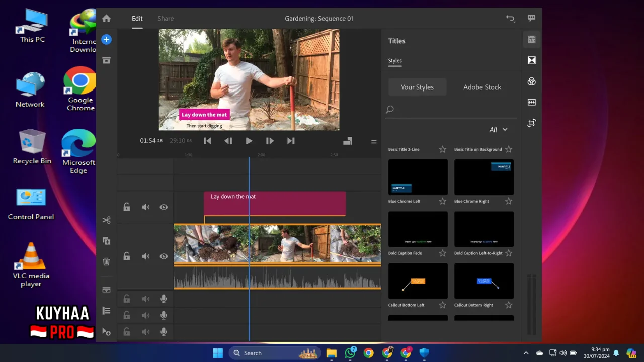Star the Blue Chrome Left title
644x362 pixels.
pyautogui.click(x=443, y=201)
